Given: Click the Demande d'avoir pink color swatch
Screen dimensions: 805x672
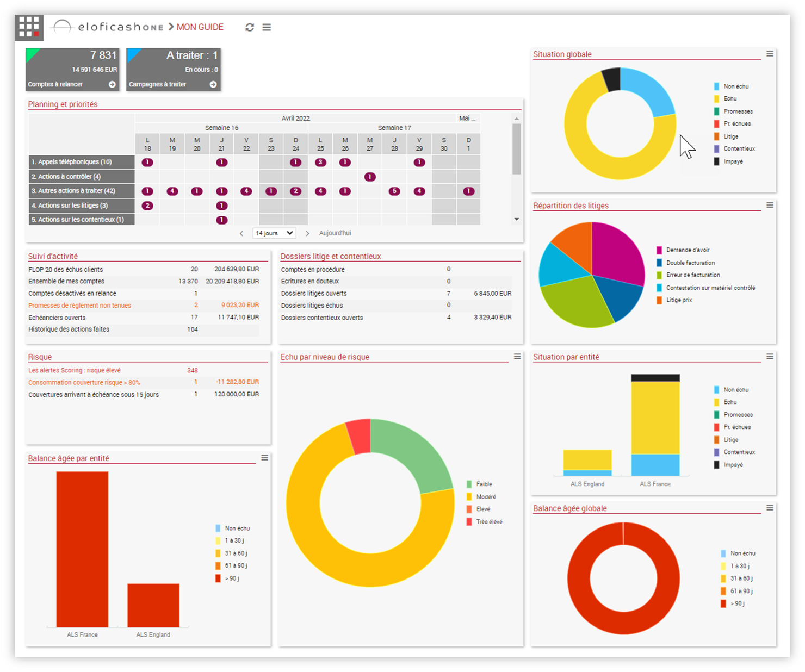Looking at the screenshot, I should [x=660, y=250].
